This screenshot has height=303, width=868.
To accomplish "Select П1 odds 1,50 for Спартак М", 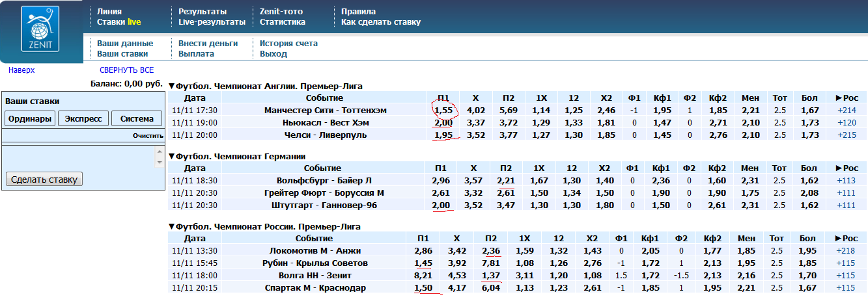I will [423, 288].
